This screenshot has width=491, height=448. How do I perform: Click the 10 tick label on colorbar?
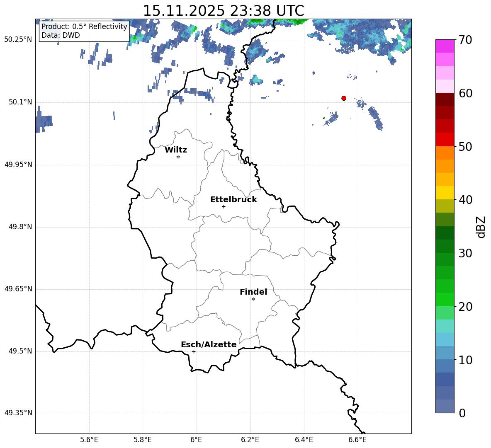(x=465, y=360)
